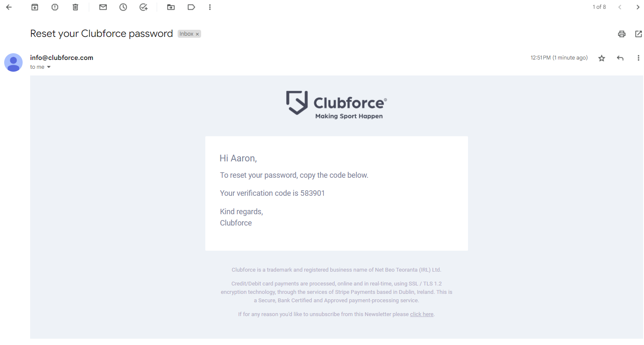The image size is (644, 345).
Task: Star this Clubforce email
Action: 602,58
